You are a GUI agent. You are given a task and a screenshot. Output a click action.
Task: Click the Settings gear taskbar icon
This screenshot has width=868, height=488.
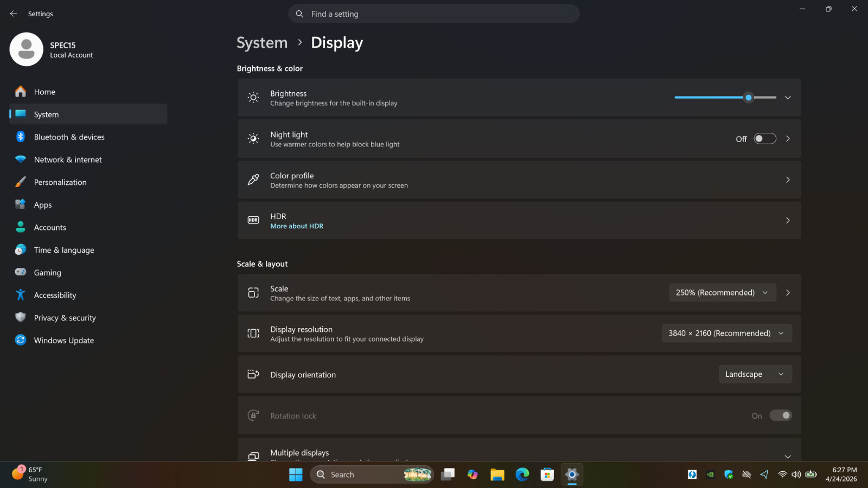pos(572,474)
